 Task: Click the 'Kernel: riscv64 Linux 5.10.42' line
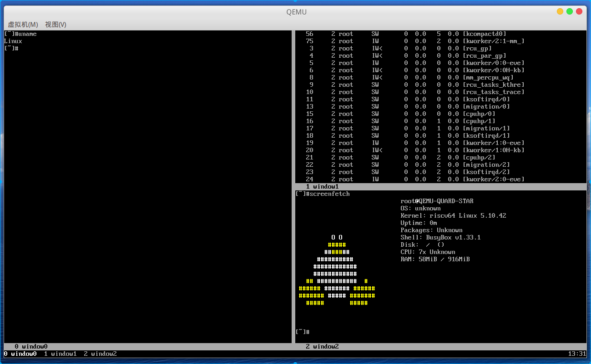point(453,216)
